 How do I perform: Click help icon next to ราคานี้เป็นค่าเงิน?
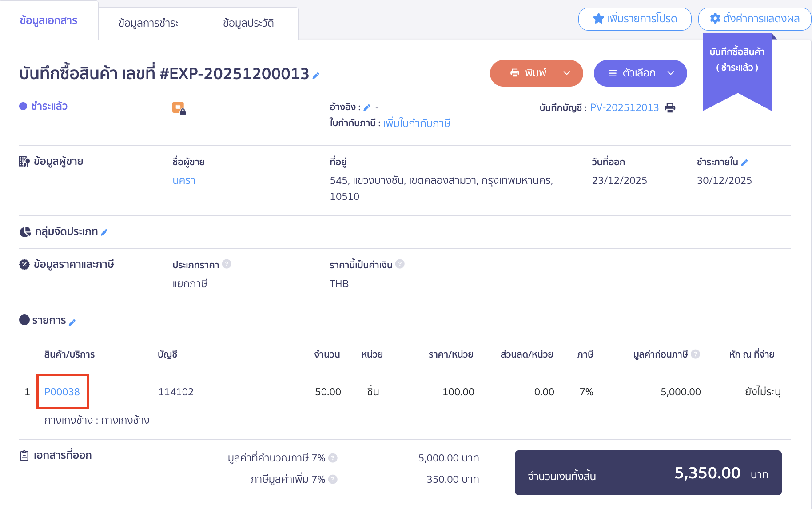coord(400,264)
